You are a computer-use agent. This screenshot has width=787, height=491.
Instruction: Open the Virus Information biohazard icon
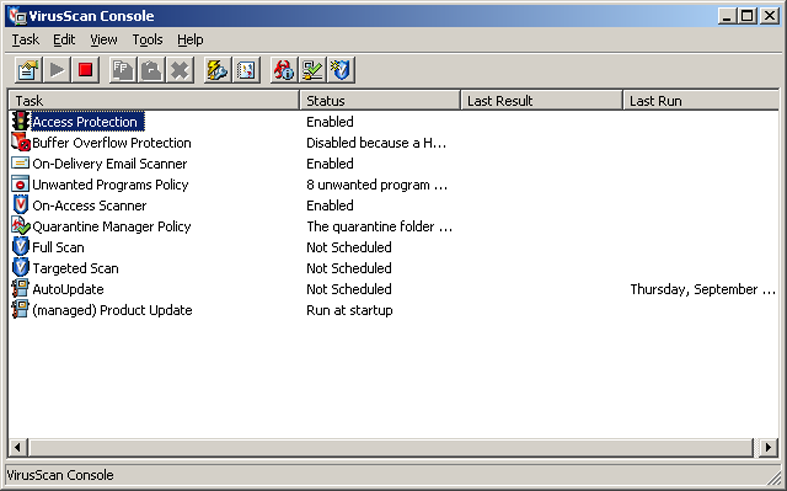click(x=283, y=70)
